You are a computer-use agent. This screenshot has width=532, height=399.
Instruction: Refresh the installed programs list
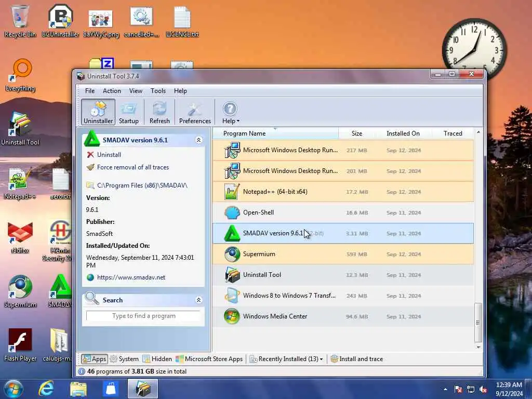pos(159,112)
